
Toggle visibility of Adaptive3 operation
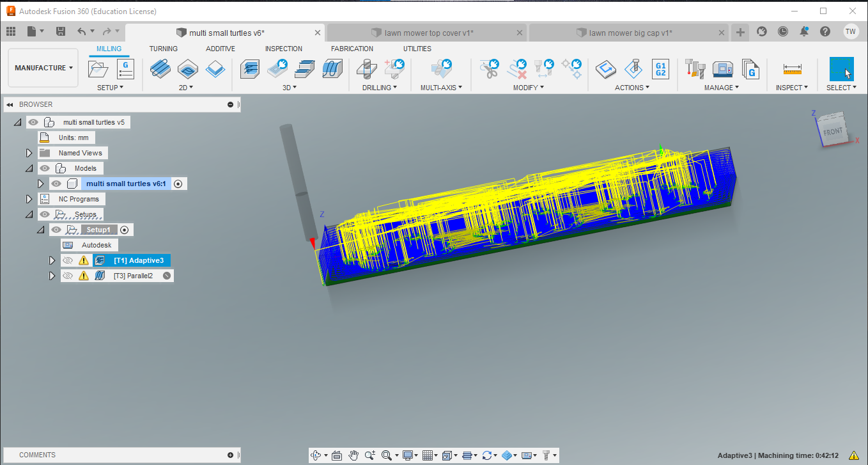coord(68,260)
